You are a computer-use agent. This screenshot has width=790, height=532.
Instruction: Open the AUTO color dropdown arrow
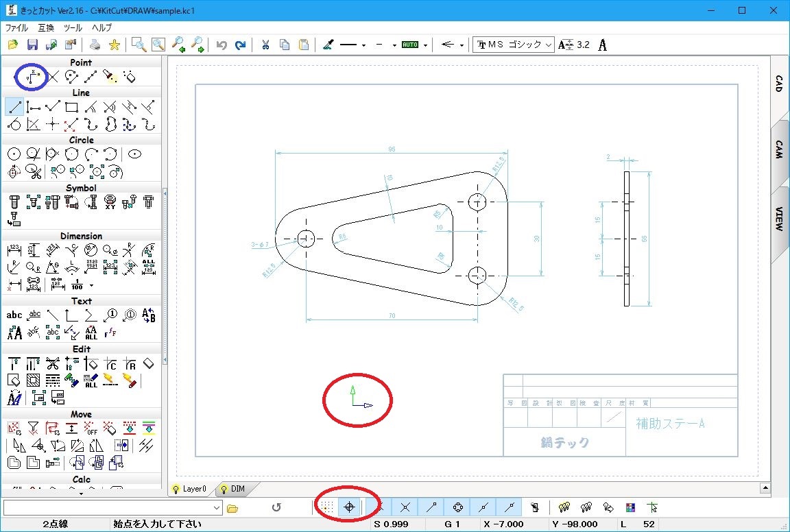426,45
